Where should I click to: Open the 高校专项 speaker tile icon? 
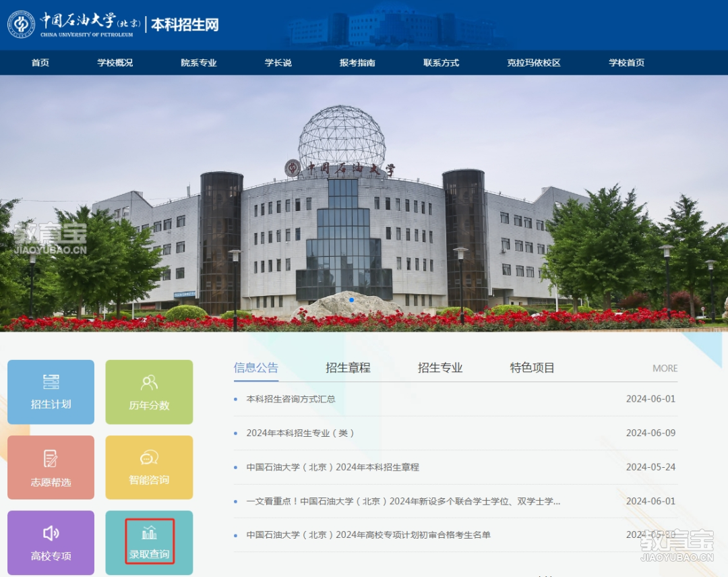tap(51, 533)
